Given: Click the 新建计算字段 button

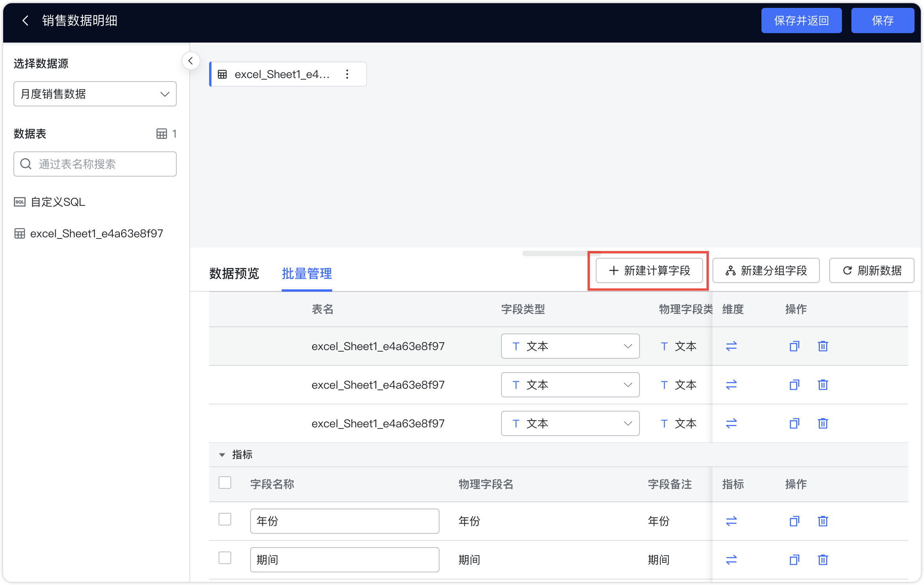Looking at the screenshot, I should 649,270.
